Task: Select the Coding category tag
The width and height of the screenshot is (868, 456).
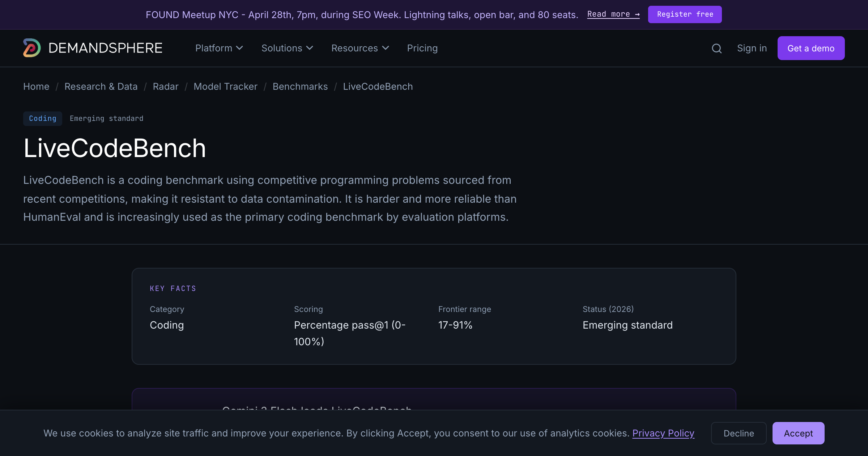Action: coord(43,119)
